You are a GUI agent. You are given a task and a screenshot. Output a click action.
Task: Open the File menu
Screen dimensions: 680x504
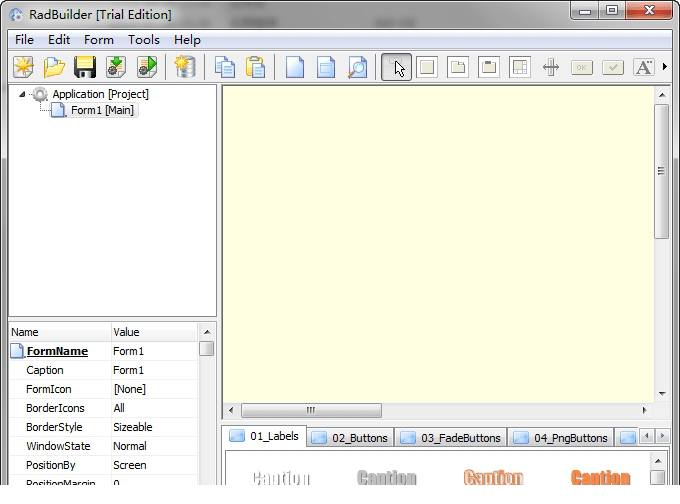pyautogui.click(x=24, y=40)
